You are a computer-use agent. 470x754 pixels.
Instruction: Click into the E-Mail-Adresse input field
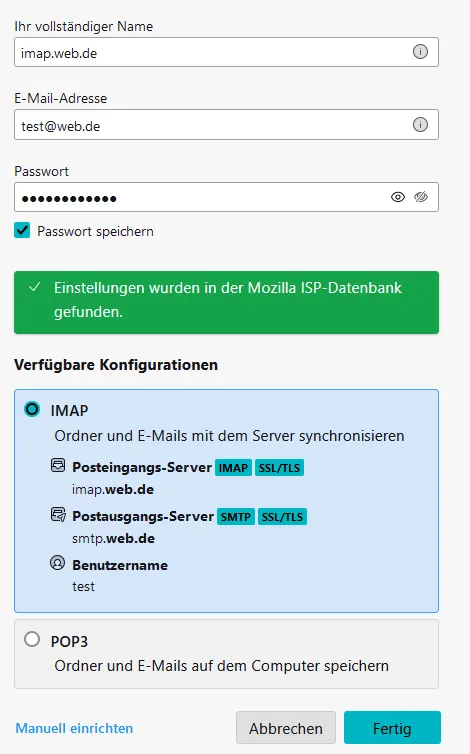click(226, 125)
